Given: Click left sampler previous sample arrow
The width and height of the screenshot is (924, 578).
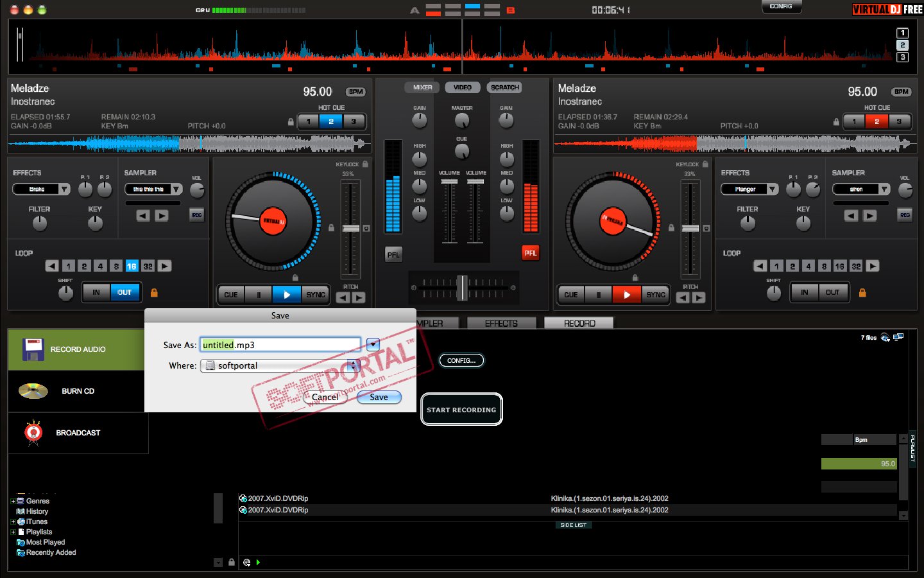Looking at the screenshot, I should (x=143, y=216).
